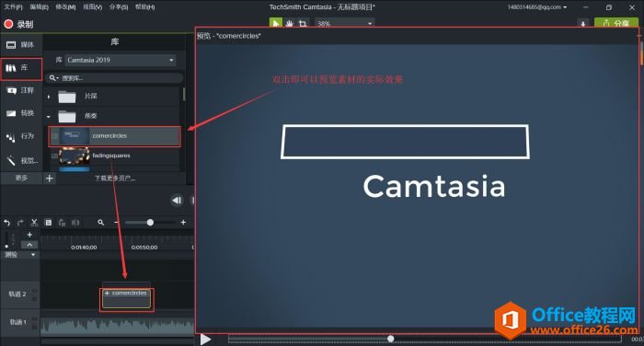Open the 编辑(E) menu
Image resolution: width=644 pixels, height=346 pixels.
tap(39, 7)
